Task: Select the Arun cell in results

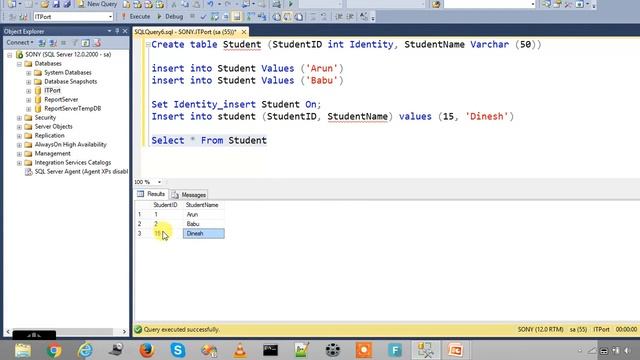Action: click(x=203, y=214)
